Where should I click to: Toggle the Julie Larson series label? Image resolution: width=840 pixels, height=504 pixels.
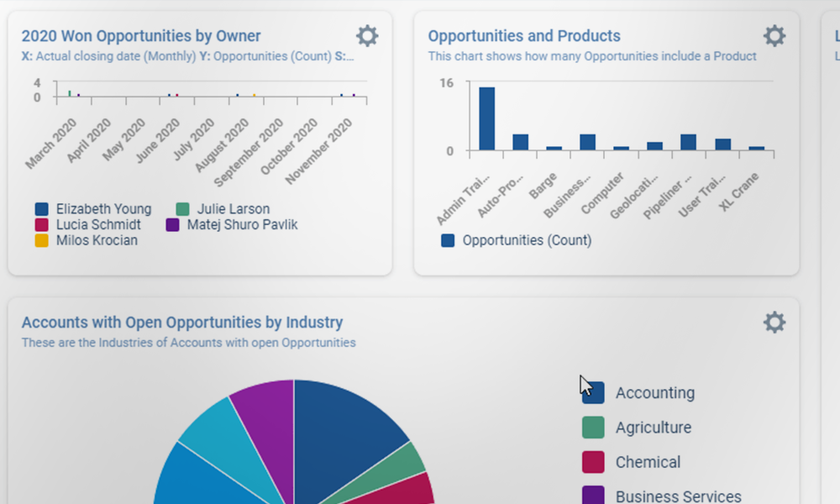tap(233, 209)
